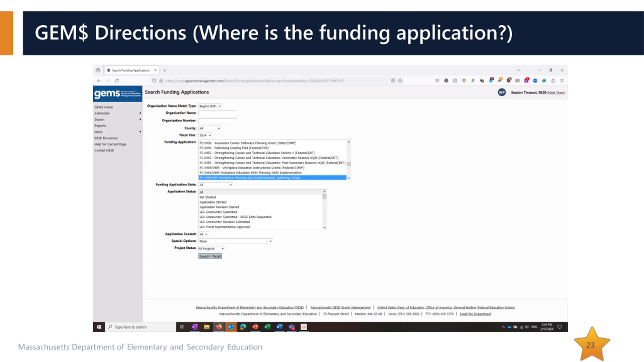Click the site padlock icon in address bar
The height and width of the screenshot is (362, 644).
(161, 81)
